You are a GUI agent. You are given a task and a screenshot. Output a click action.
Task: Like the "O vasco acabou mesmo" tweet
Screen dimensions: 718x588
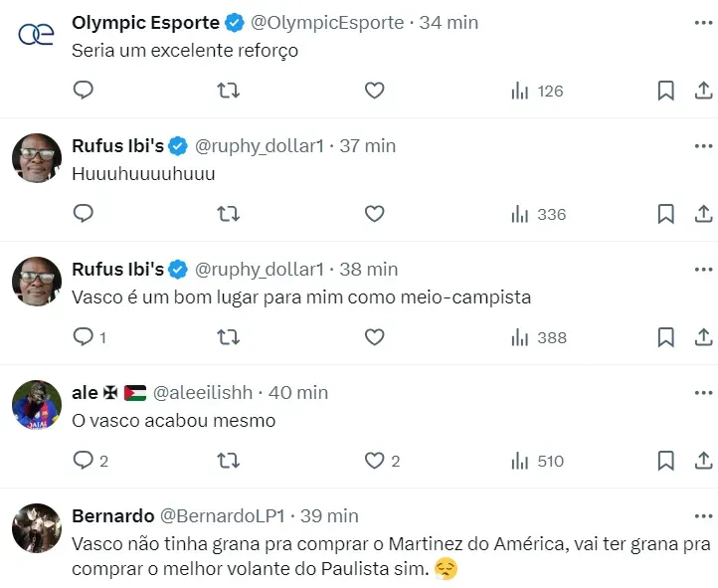(374, 461)
